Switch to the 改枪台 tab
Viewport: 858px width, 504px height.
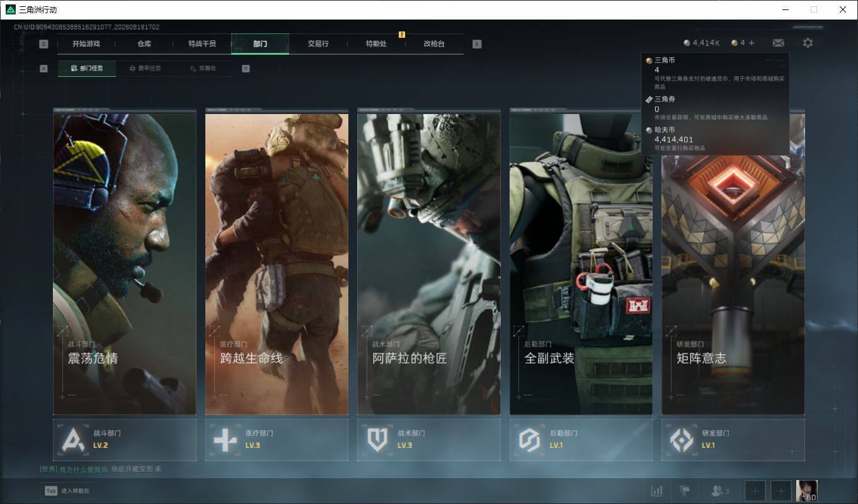[x=434, y=44]
